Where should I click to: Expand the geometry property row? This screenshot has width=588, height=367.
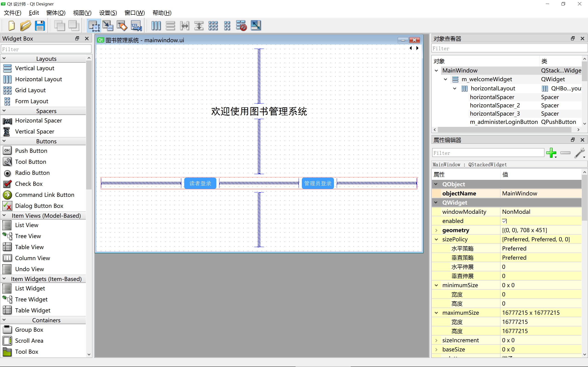(436, 230)
